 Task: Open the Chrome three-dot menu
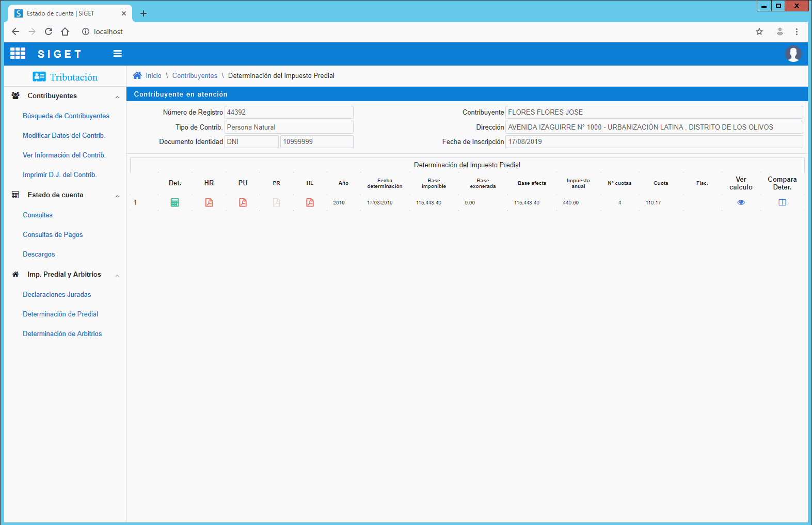point(797,31)
